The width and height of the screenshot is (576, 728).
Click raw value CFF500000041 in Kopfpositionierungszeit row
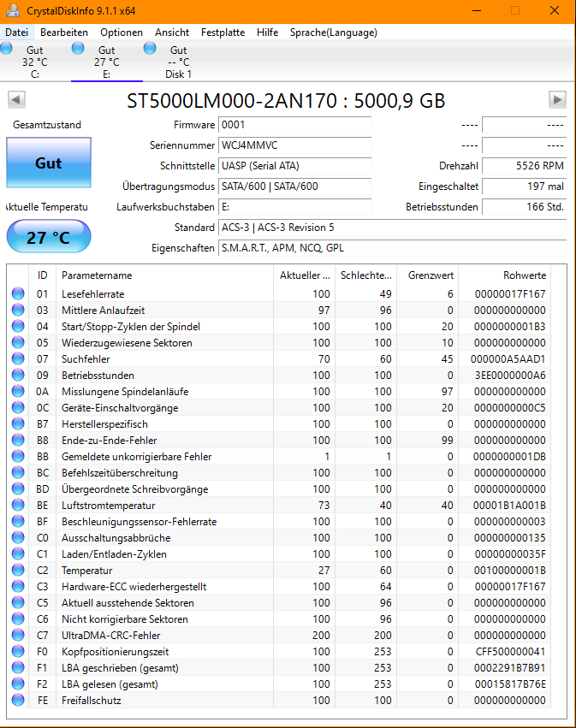[510, 651]
